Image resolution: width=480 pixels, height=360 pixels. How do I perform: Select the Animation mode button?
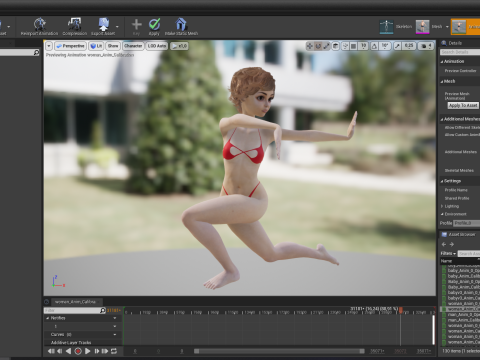point(465,27)
